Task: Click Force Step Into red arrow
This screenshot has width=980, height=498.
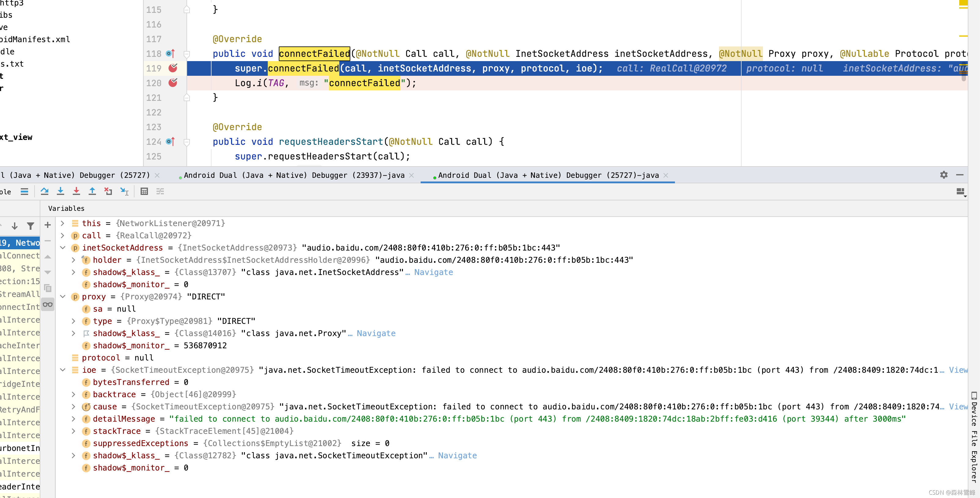Action: [76, 191]
